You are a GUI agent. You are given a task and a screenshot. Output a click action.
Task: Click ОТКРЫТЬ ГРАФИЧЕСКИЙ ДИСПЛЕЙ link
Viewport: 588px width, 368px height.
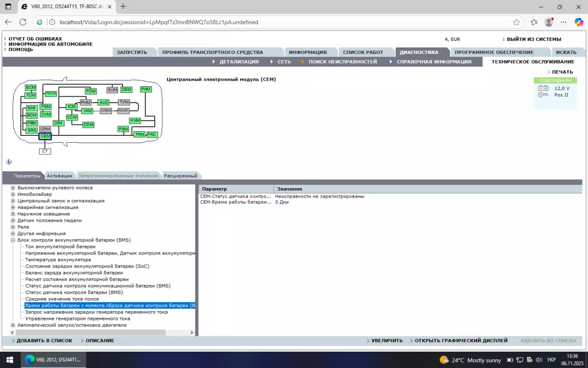point(461,341)
